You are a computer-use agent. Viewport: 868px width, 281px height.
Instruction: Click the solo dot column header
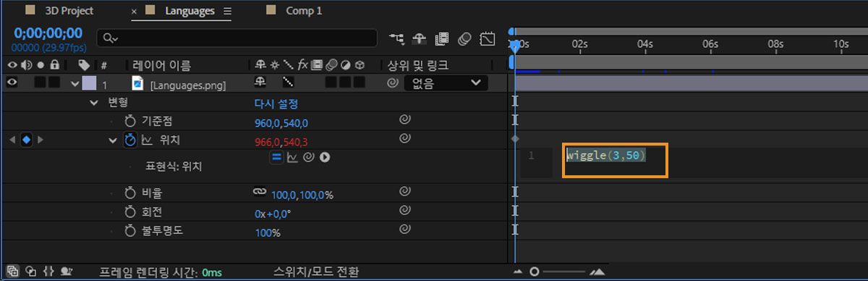(40, 65)
